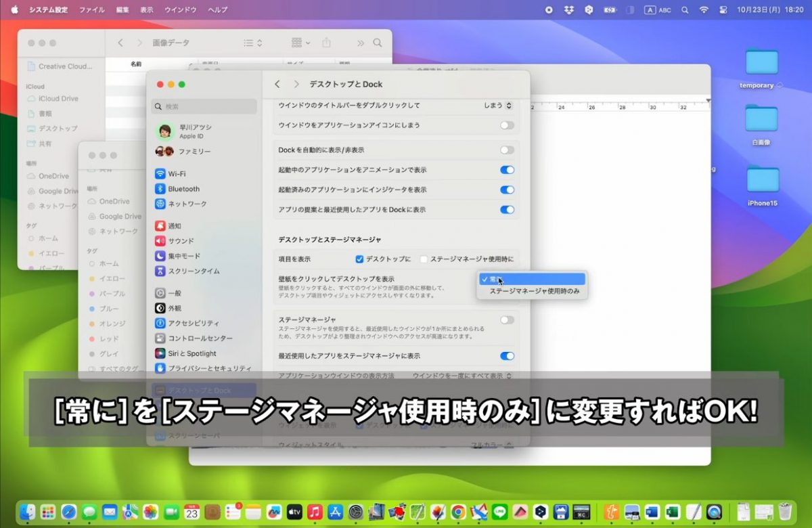Screen dimensions: 812x528
Task: Toggle 最近使用したアプリをステージマネージャに表示 switch
Action: (x=507, y=355)
